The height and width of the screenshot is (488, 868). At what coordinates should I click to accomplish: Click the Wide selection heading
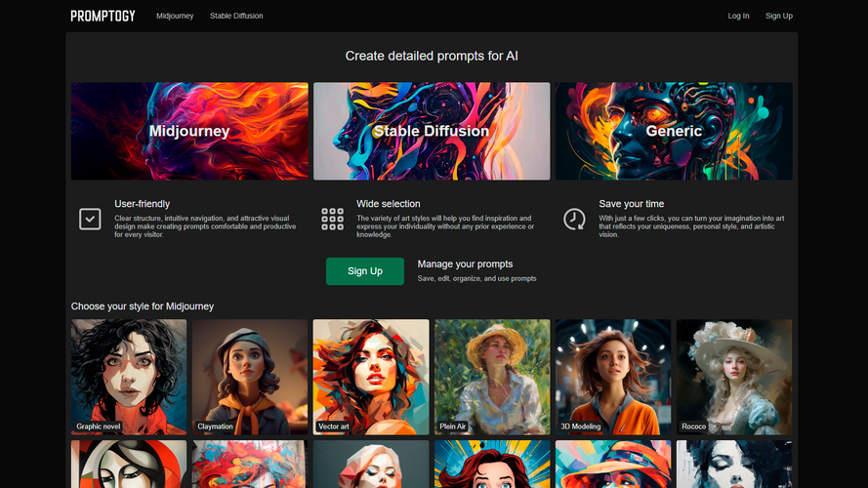coord(388,204)
